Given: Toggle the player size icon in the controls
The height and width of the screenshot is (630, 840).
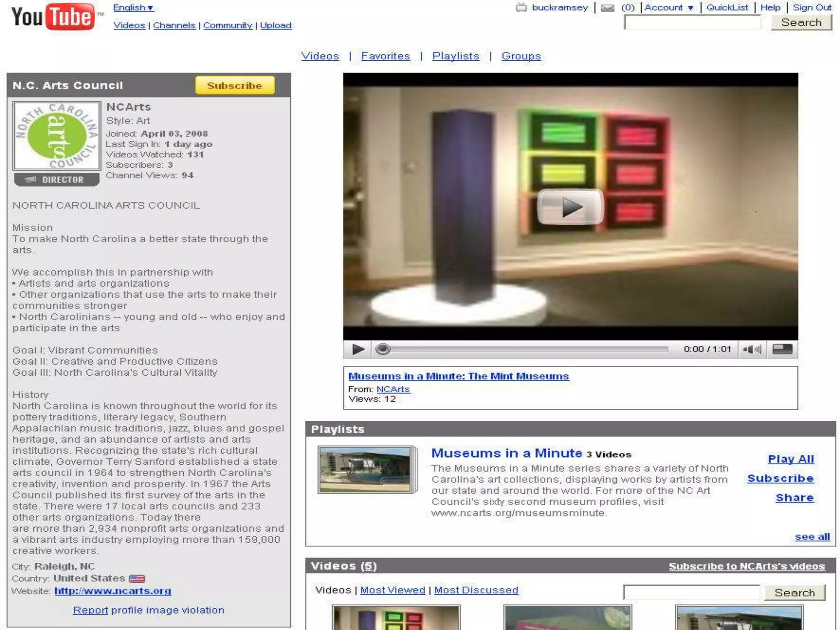Looking at the screenshot, I should tap(782, 349).
